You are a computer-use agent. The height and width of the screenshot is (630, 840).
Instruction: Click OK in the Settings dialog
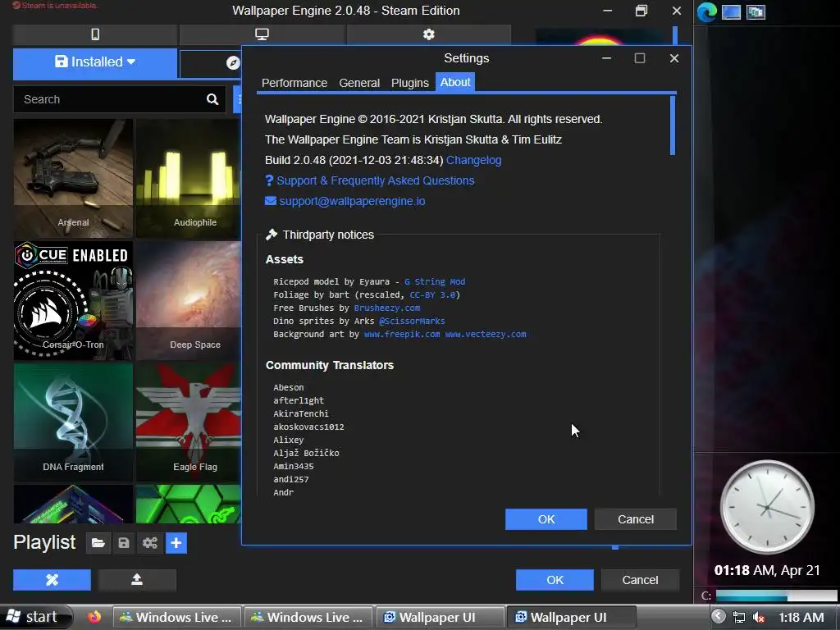pos(546,519)
